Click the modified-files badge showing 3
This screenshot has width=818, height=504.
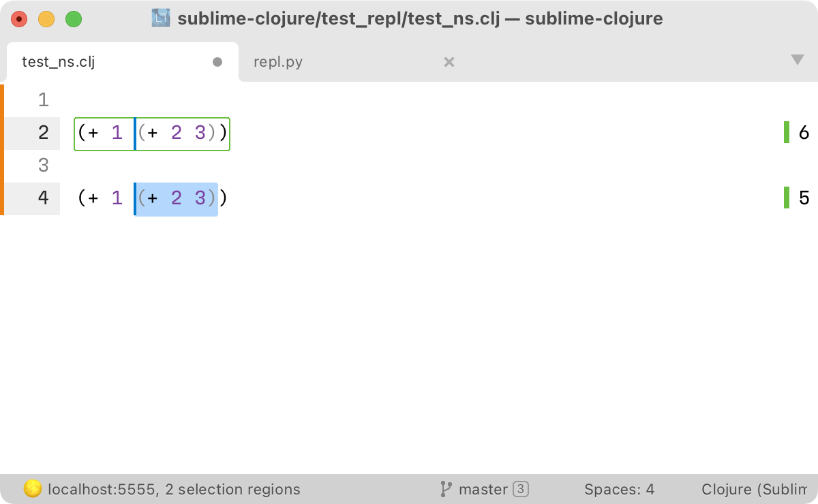pyautogui.click(x=521, y=489)
